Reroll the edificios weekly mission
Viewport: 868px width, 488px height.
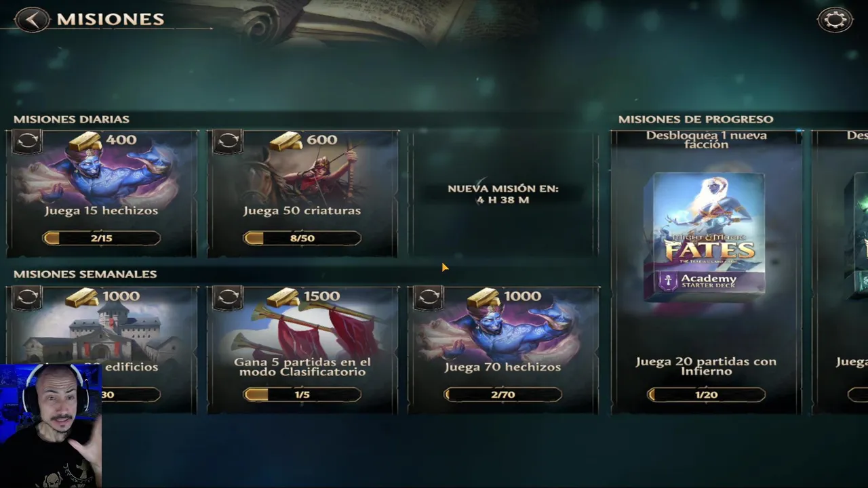(x=27, y=297)
